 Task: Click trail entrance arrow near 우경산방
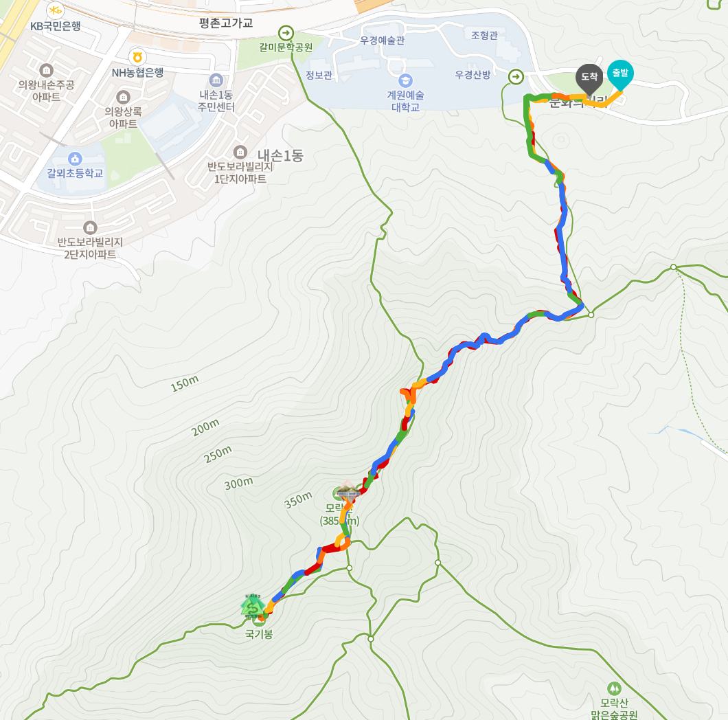(x=516, y=77)
